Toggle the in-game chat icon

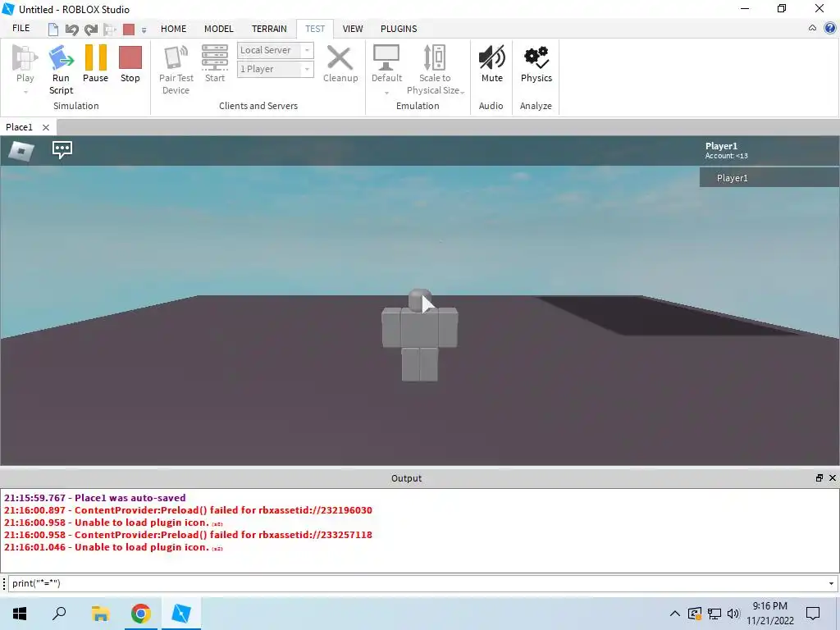(62, 149)
